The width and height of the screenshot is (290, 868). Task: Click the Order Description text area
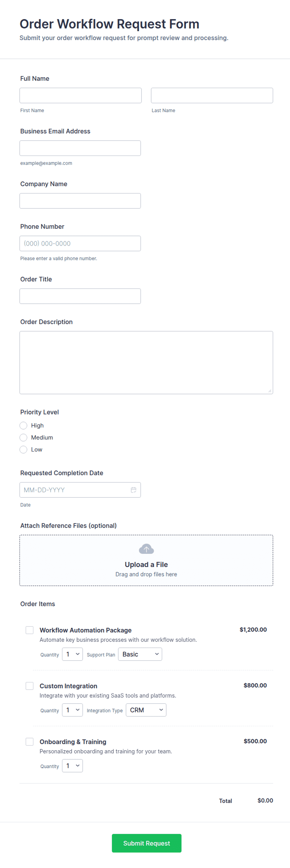(x=146, y=362)
